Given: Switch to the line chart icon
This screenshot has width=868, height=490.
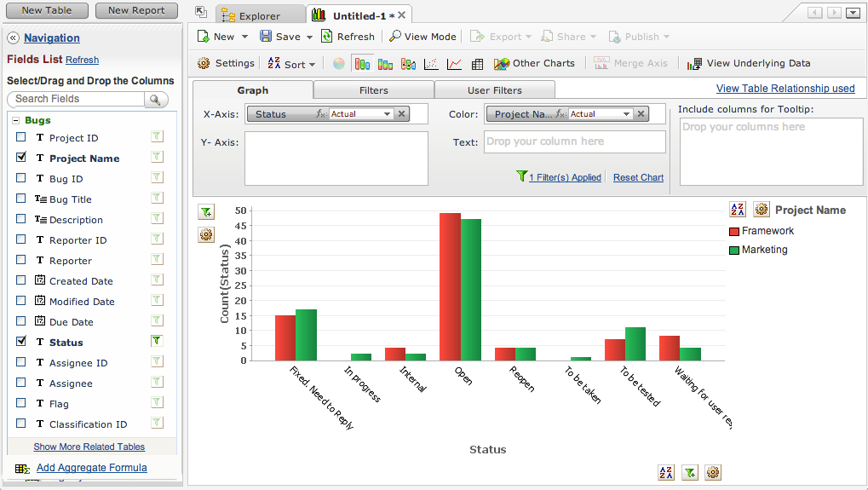Looking at the screenshot, I should pyautogui.click(x=455, y=64).
